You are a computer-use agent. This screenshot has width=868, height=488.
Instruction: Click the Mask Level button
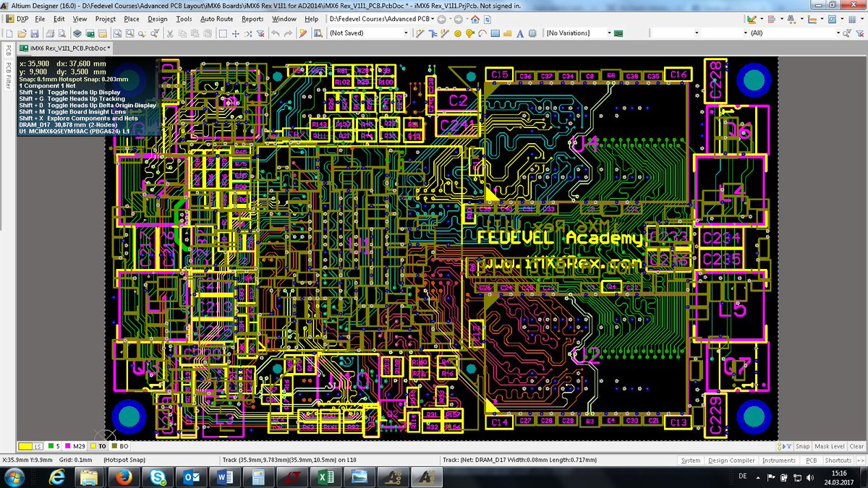click(829, 447)
